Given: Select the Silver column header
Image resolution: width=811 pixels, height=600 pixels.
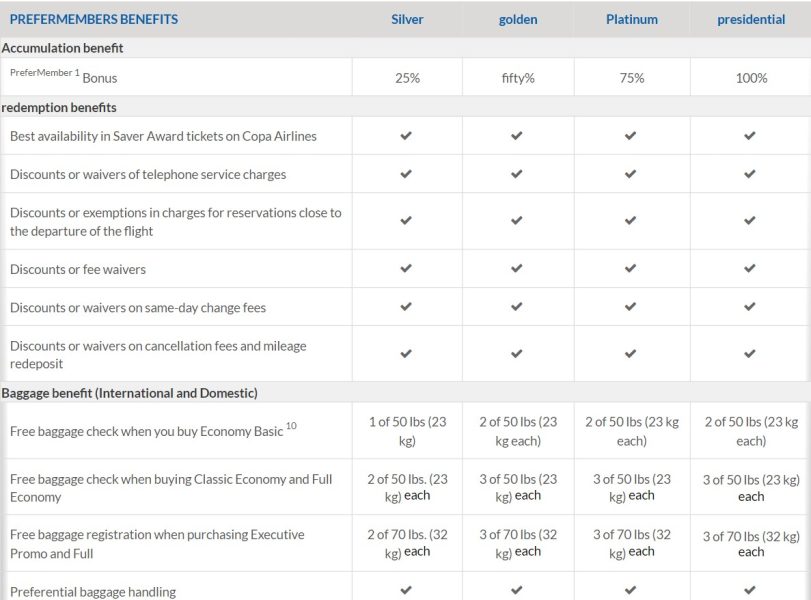Looking at the screenshot, I should (x=407, y=19).
